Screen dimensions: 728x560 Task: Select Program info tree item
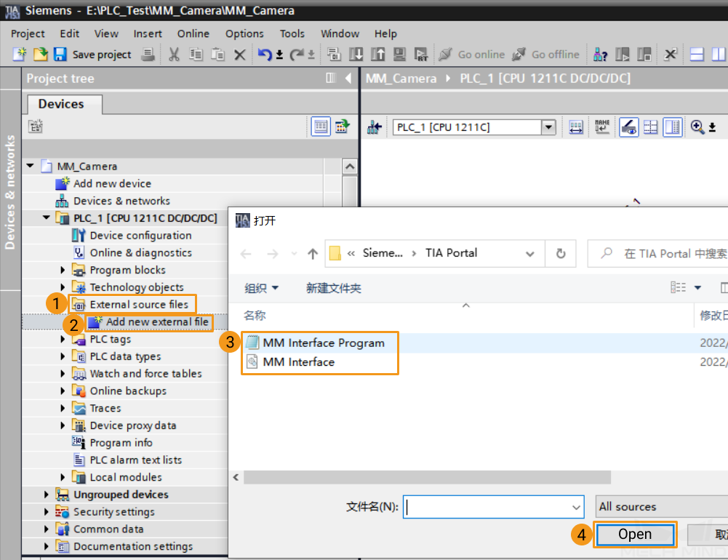(121, 442)
